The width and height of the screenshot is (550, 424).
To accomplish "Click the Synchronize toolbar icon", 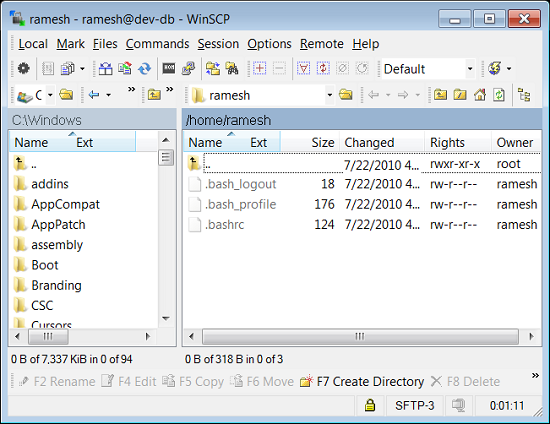I will (x=125, y=68).
